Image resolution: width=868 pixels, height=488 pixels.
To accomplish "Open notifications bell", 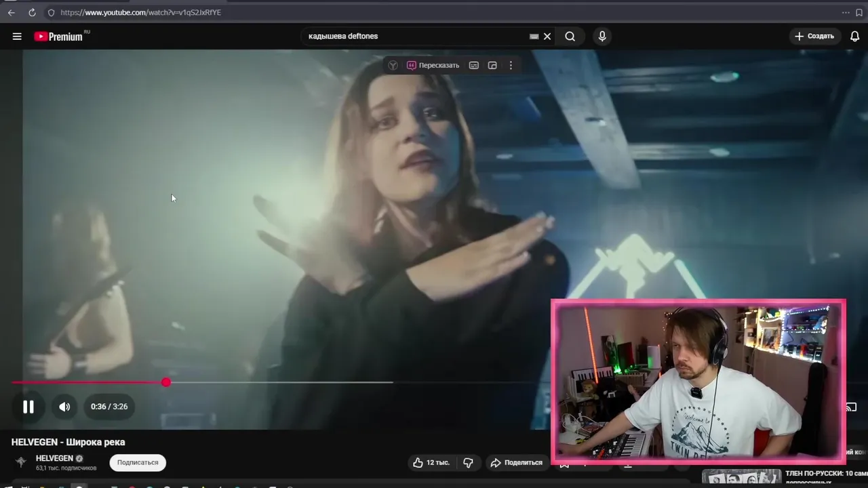I will pos(855,37).
